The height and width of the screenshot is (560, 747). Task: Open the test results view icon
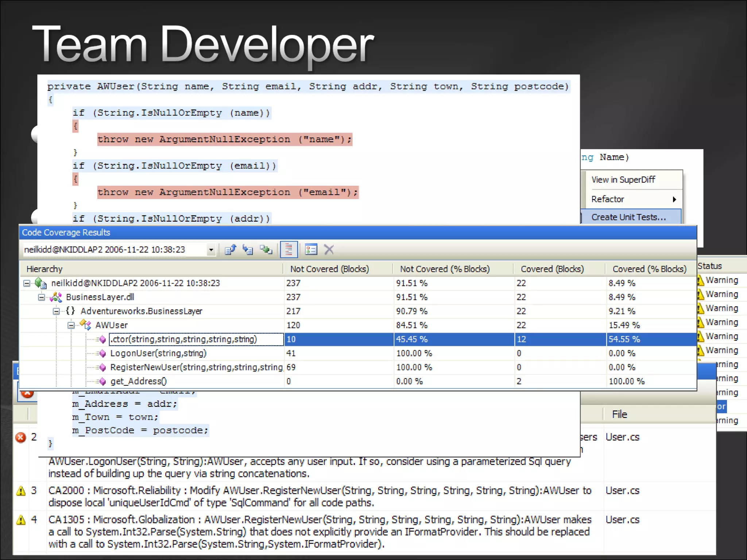[x=311, y=250]
